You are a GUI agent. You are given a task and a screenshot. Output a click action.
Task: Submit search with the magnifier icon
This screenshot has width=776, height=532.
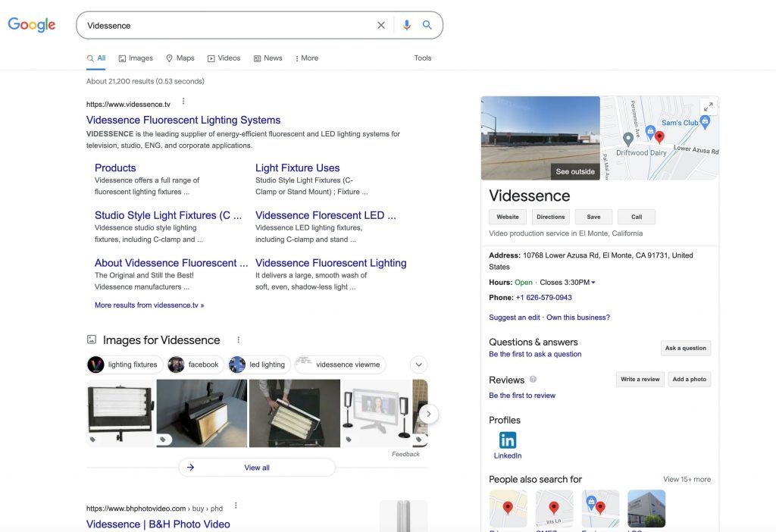427,25
